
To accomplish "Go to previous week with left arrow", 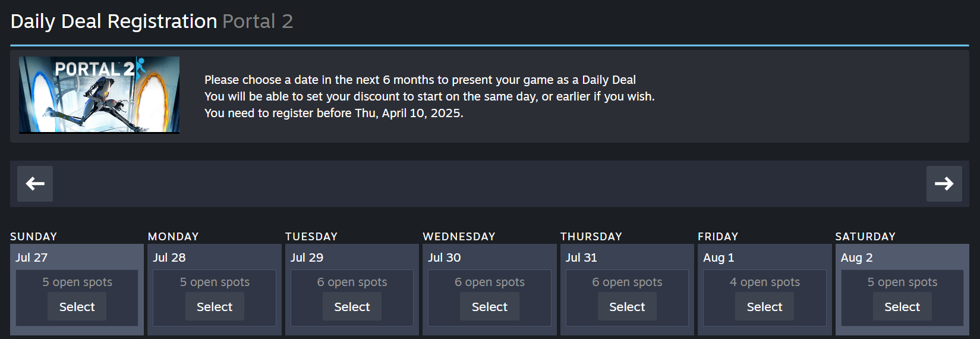I will coord(35,184).
